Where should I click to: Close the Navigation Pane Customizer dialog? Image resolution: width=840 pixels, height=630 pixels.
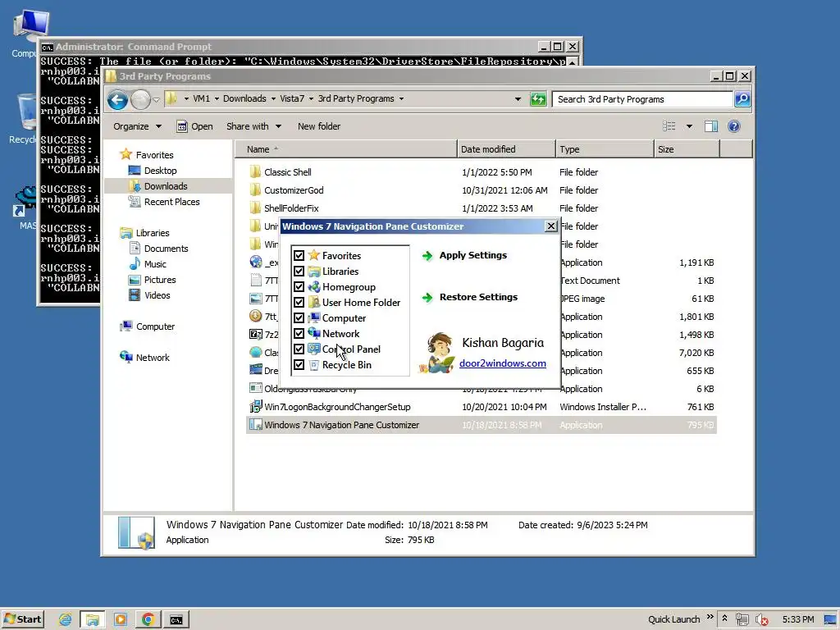click(x=550, y=226)
